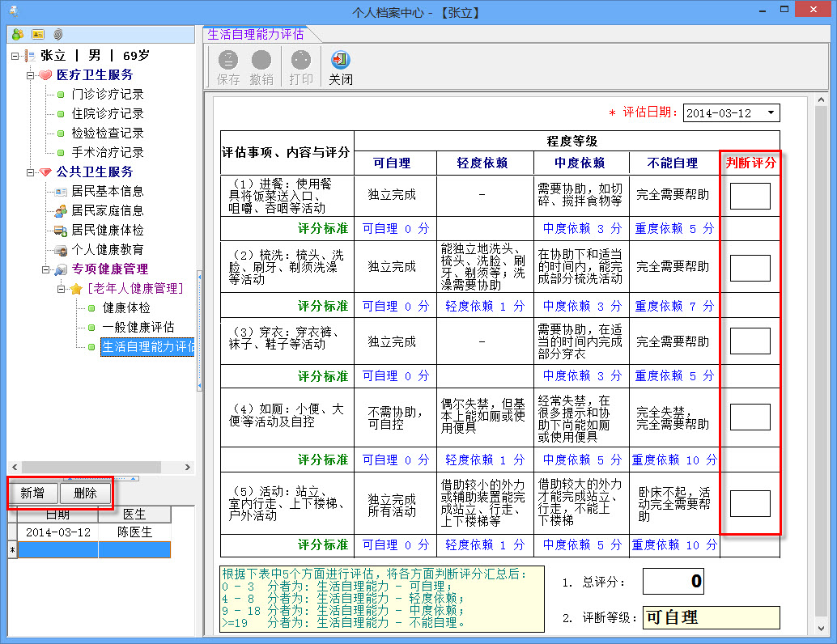Click the icon beside 专项健康管理
This screenshot has width=837, height=644.
tap(61, 269)
